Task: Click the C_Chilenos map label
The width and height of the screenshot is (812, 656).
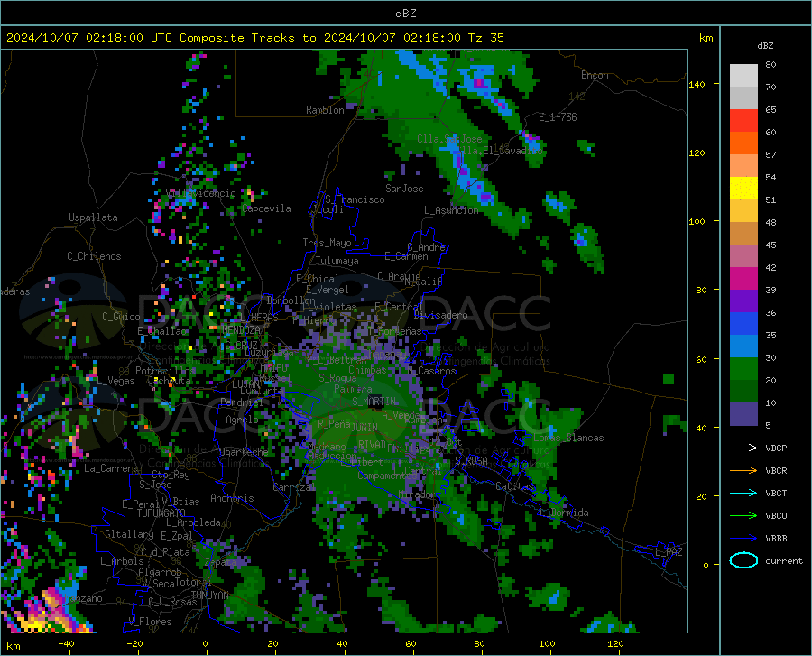Action: (x=94, y=256)
